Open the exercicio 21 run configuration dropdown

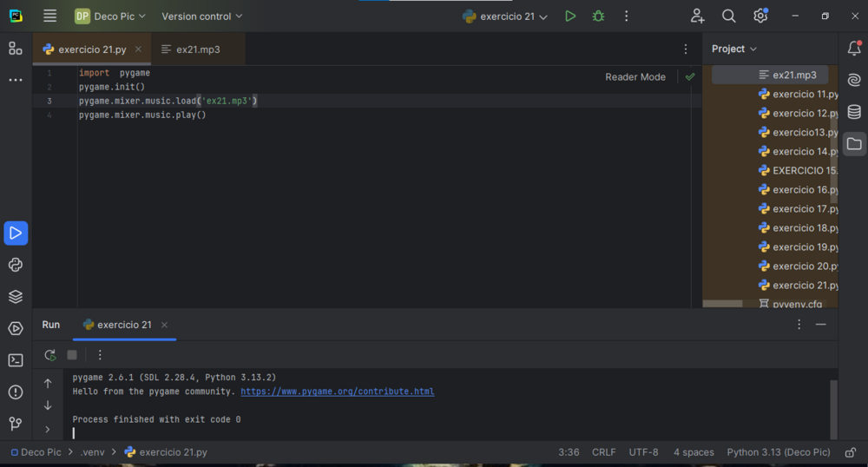[506, 16]
